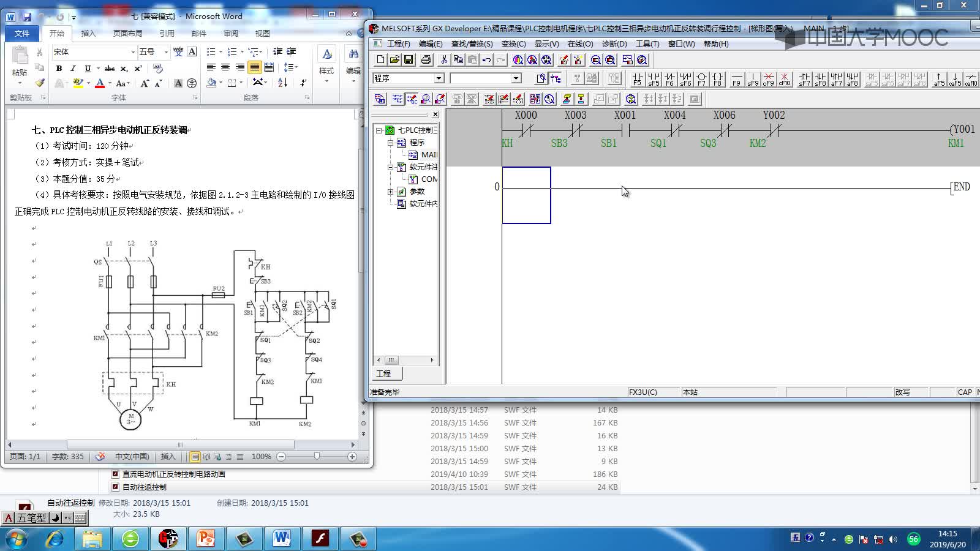The image size is (980, 551).
Task: Click zoom-in plus button in Word status bar
Action: [352, 457]
